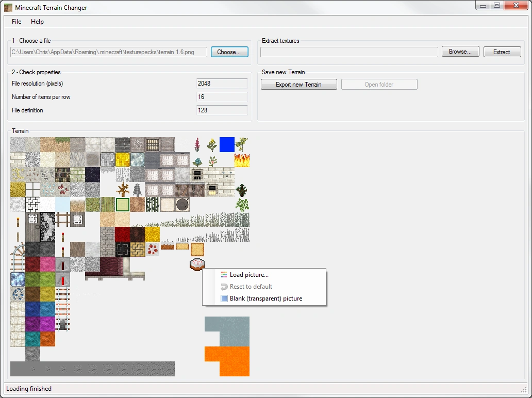The height and width of the screenshot is (398, 532).
Task: Select the dark brick wall texture tile
Action: pos(123,144)
